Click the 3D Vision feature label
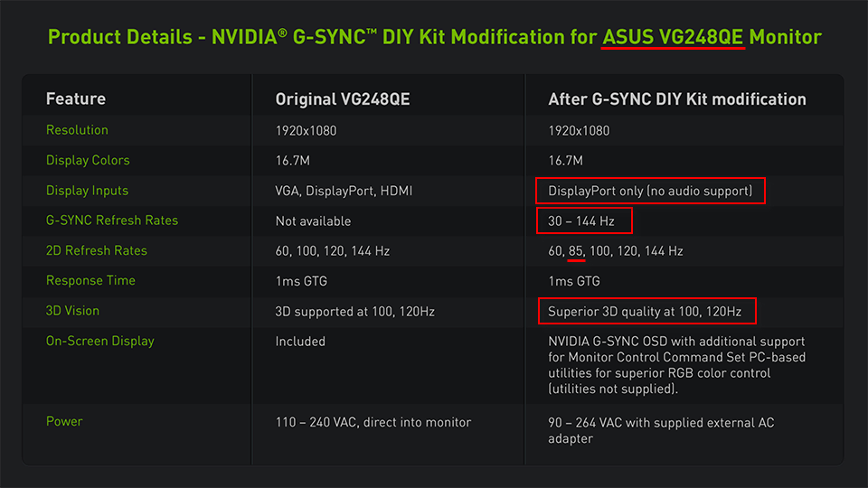The width and height of the screenshot is (868, 488). click(x=72, y=311)
